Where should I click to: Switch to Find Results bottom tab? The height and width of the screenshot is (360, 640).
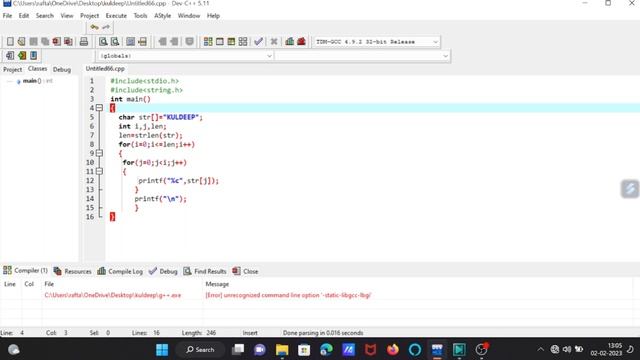pyautogui.click(x=205, y=271)
